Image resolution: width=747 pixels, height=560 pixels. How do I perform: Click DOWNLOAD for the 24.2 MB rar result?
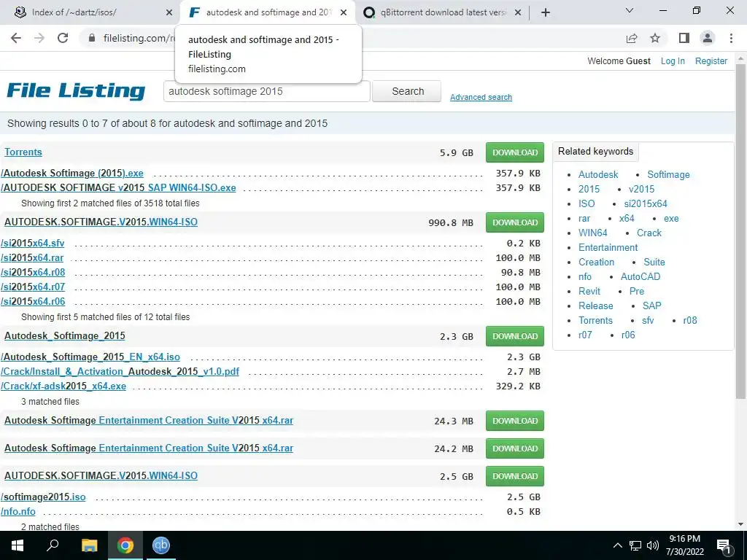(x=514, y=448)
